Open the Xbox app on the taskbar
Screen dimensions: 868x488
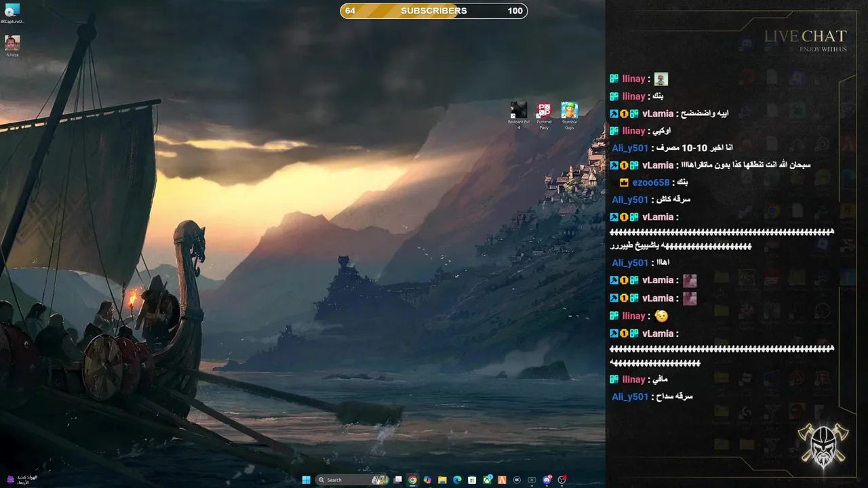(x=487, y=480)
